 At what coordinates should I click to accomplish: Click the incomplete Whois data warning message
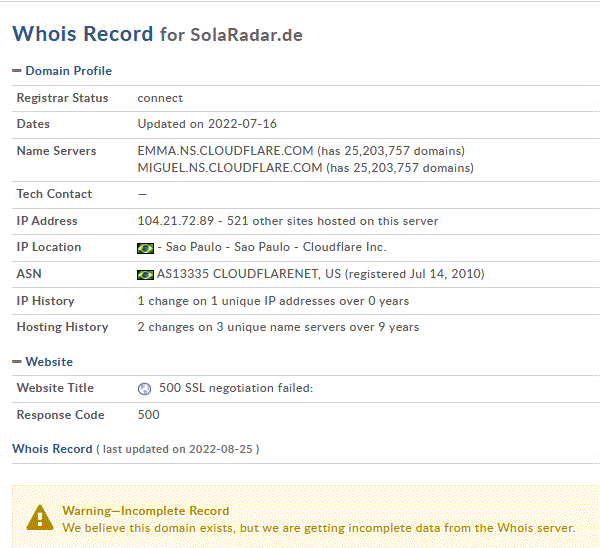coord(319,528)
